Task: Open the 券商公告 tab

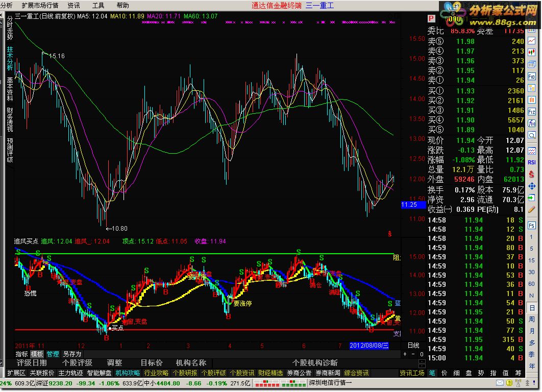Action: [299, 373]
